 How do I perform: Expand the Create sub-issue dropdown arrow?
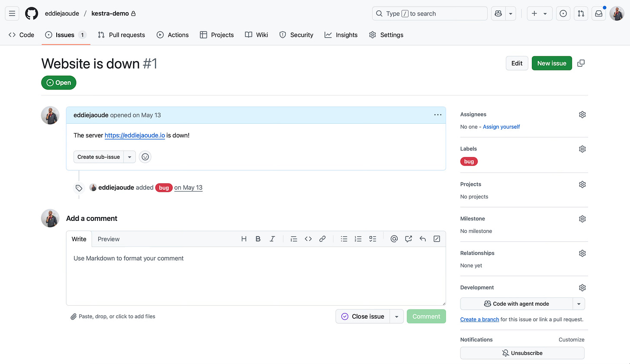pos(130,157)
